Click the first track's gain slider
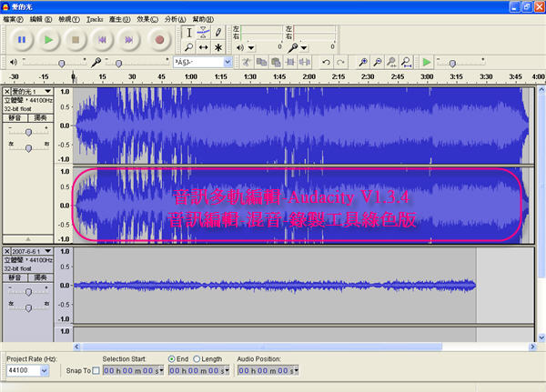The image size is (546, 392). click(x=28, y=131)
